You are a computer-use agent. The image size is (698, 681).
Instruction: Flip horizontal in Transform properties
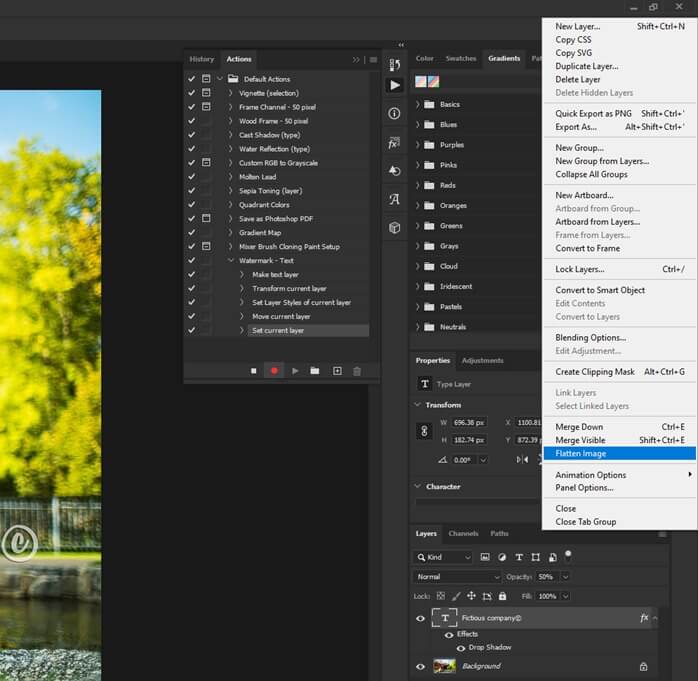(522, 459)
